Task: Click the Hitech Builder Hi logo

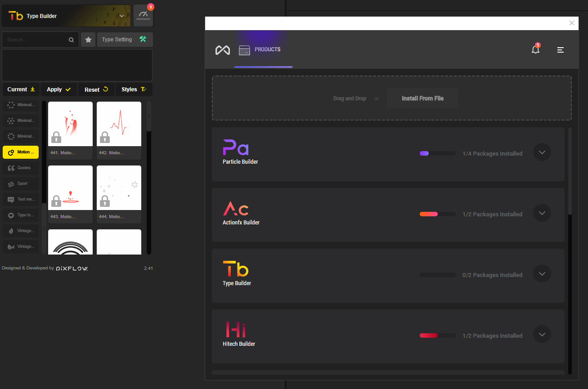Action: click(x=236, y=330)
